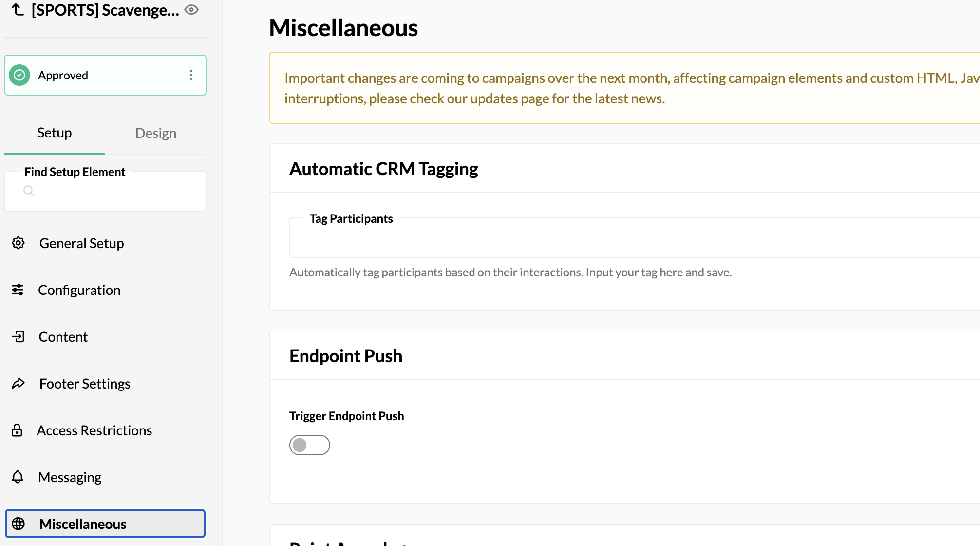
Task: Click the Access Restrictions lock icon
Action: click(17, 430)
